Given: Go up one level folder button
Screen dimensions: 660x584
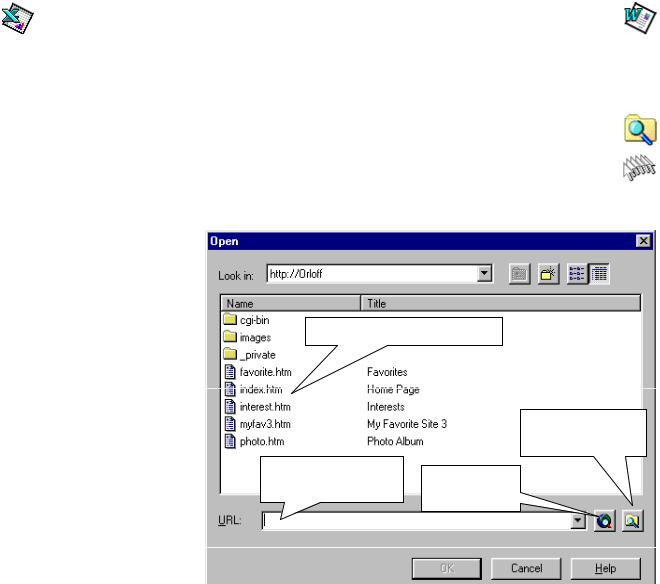Looking at the screenshot, I should pyautogui.click(x=519, y=274).
